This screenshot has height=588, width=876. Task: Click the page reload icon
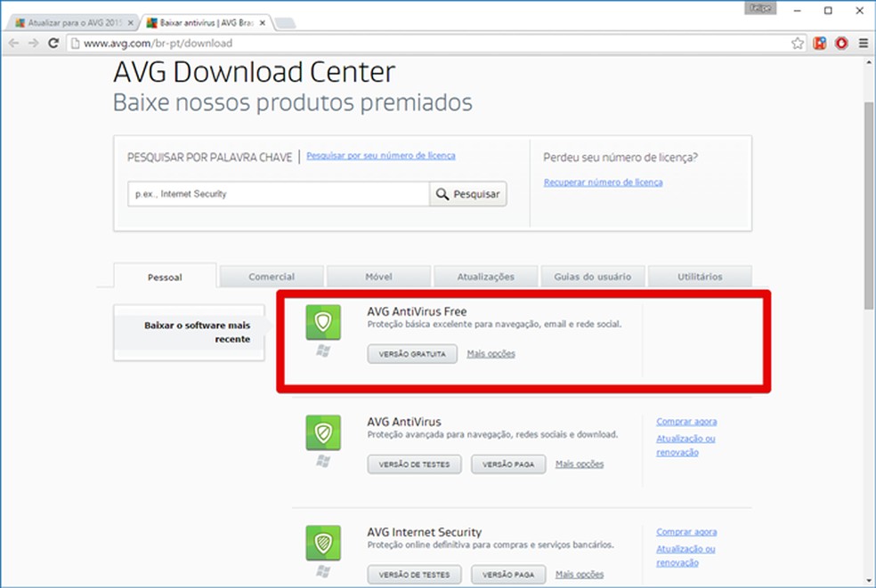point(55,42)
